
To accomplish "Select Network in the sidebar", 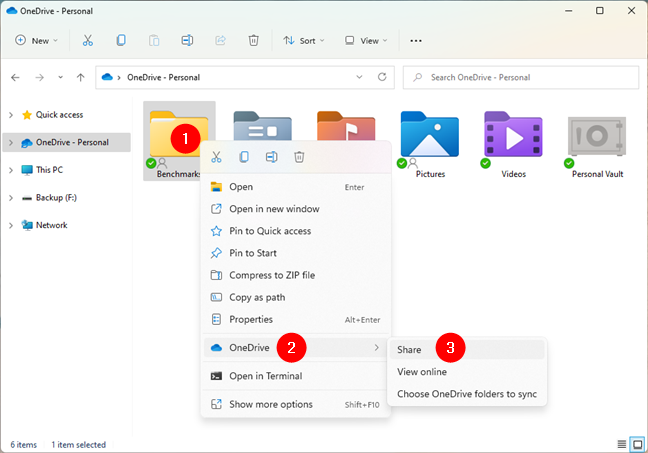I will [x=51, y=225].
